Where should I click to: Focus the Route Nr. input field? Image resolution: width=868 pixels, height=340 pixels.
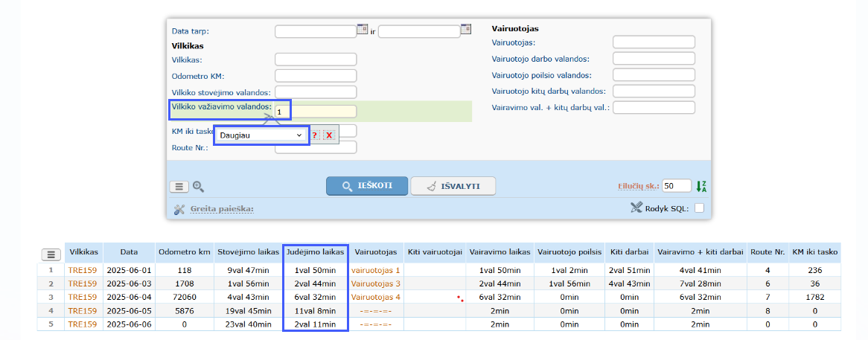[316, 147]
